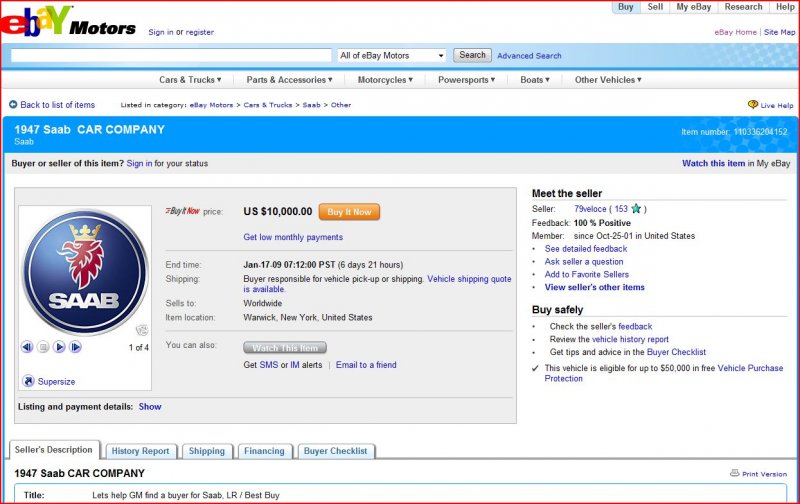800x504 pixels.
Task: Open the seller's feedback link under Buy safely
Action: pos(635,326)
